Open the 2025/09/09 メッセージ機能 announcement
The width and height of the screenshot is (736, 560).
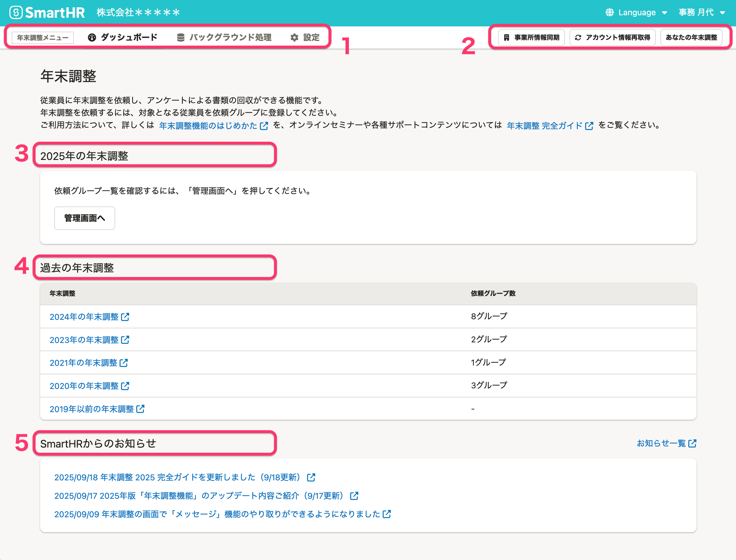coord(217,514)
